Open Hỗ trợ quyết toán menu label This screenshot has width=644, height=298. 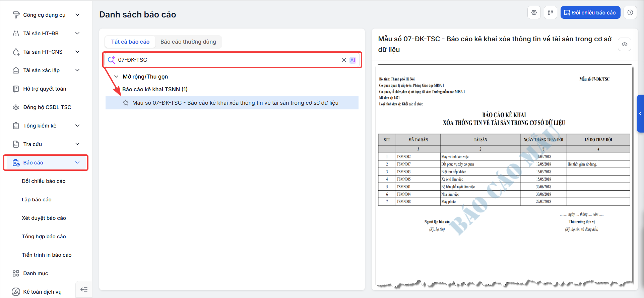(45, 89)
